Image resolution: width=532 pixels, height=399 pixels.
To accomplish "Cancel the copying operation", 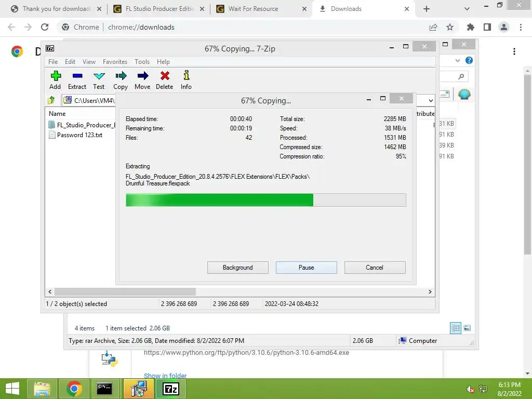I will click(375, 268).
